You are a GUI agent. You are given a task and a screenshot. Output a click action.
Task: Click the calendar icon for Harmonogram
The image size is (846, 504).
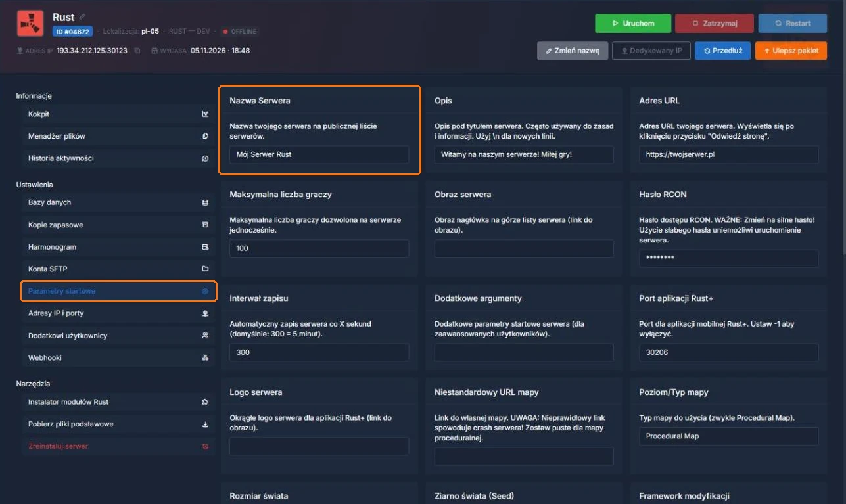pos(205,247)
